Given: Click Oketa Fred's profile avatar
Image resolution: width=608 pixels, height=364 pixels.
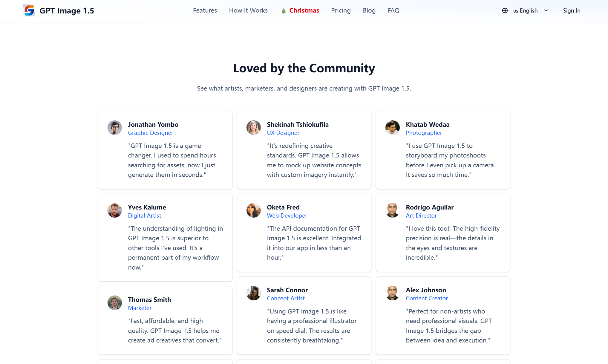Looking at the screenshot, I should click(254, 210).
